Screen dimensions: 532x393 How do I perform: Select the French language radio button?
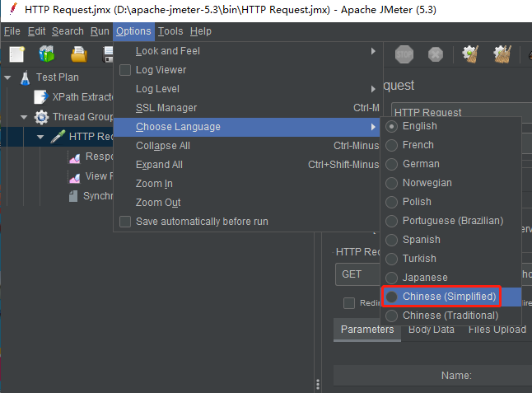click(391, 146)
